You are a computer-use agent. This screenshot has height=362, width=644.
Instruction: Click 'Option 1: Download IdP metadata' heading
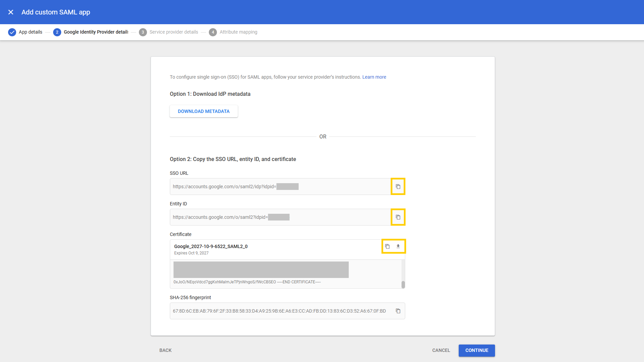pos(210,94)
